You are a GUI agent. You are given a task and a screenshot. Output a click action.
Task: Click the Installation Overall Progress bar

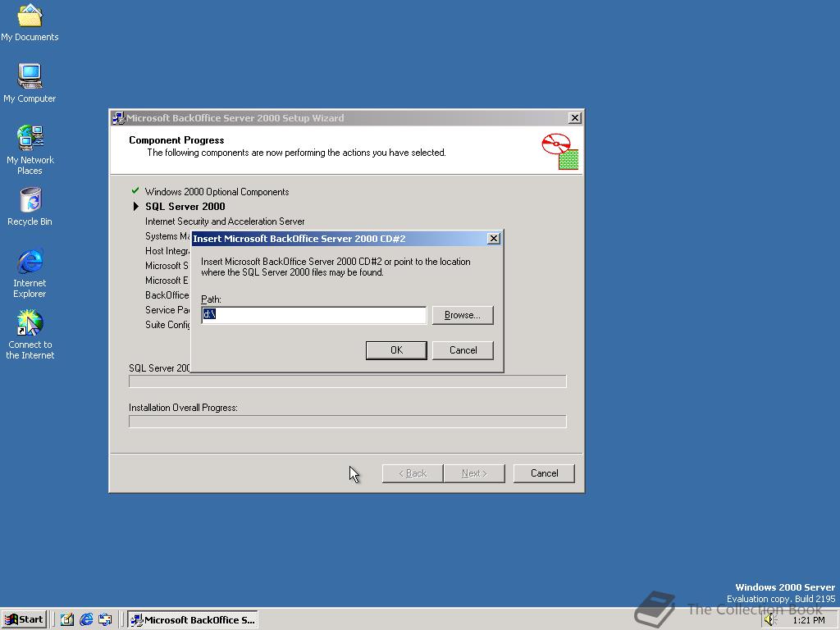(348, 422)
